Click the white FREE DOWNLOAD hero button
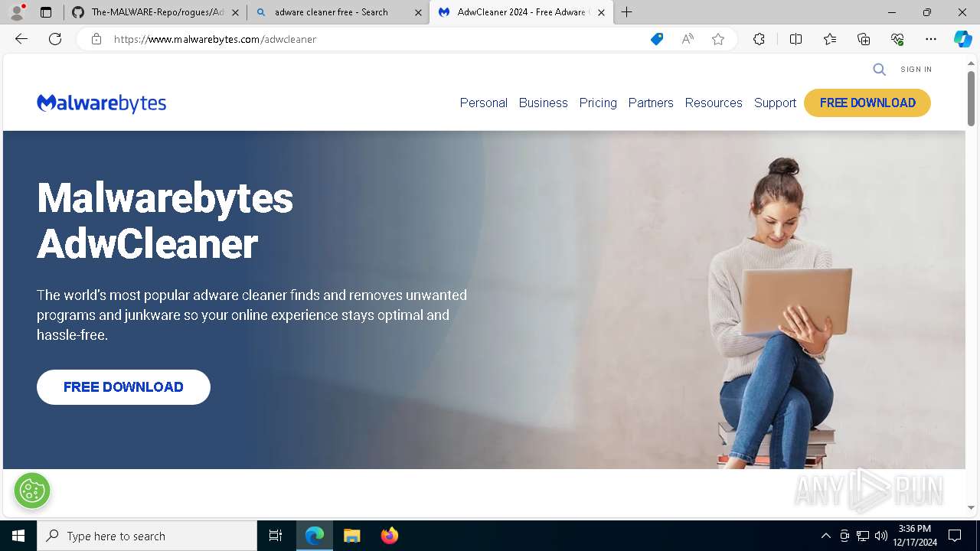Image resolution: width=980 pixels, height=551 pixels. (123, 387)
